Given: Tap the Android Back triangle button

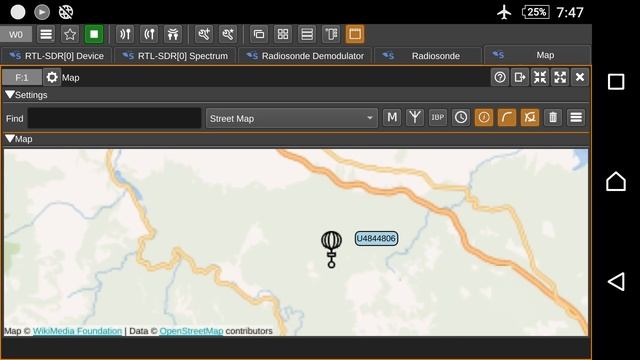Looking at the screenshot, I should point(616,281).
